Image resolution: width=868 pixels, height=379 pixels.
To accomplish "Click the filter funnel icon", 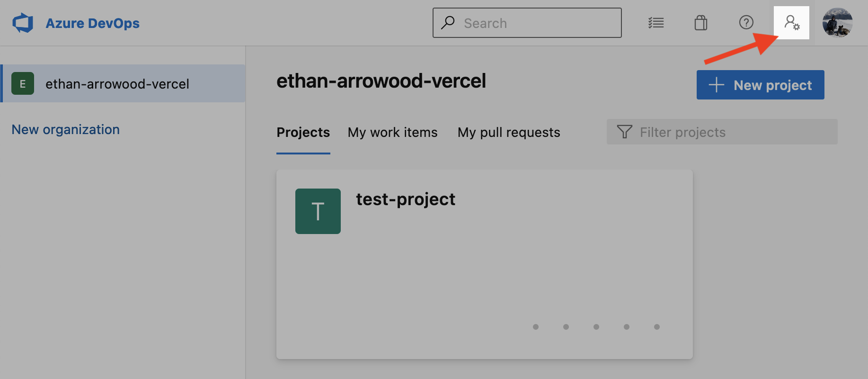I will pyautogui.click(x=624, y=132).
